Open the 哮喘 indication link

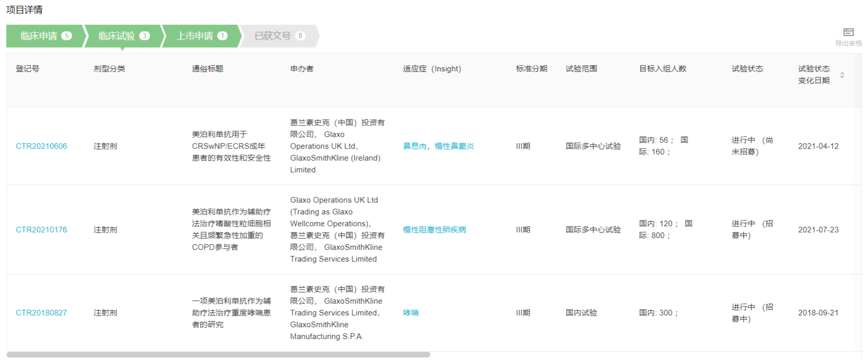411,313
